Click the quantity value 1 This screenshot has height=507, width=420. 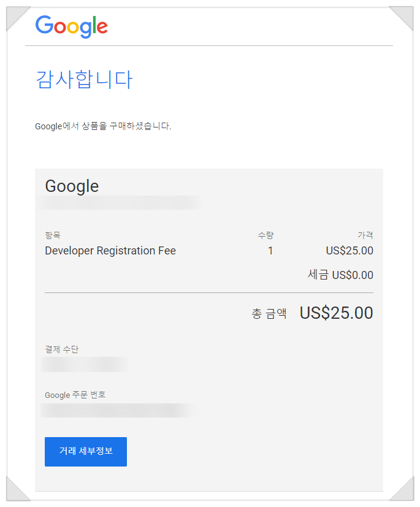point(270,251)
